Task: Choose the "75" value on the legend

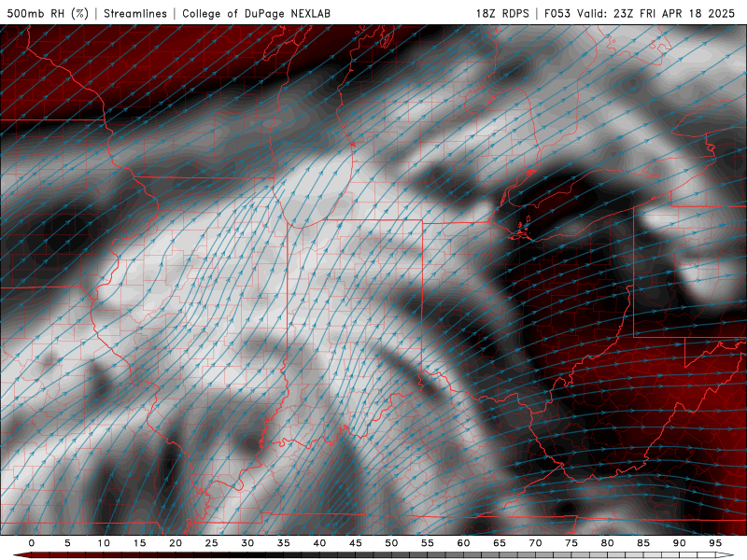Action: coord(571,543)
